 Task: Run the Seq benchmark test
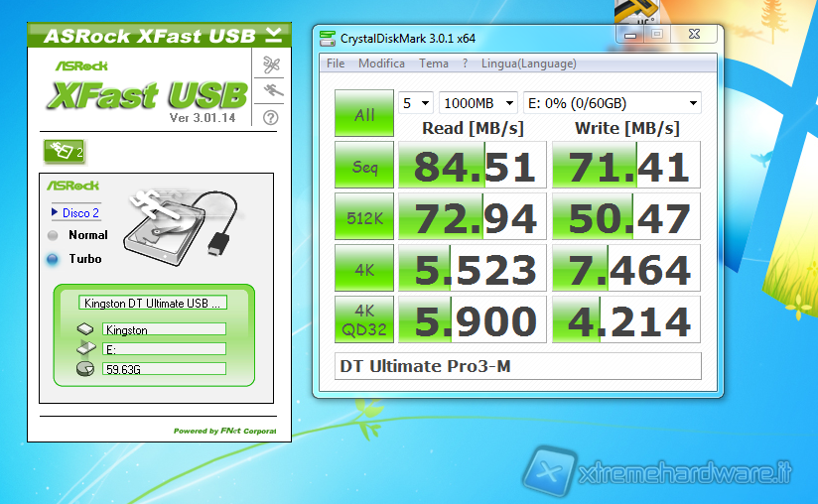364,166
